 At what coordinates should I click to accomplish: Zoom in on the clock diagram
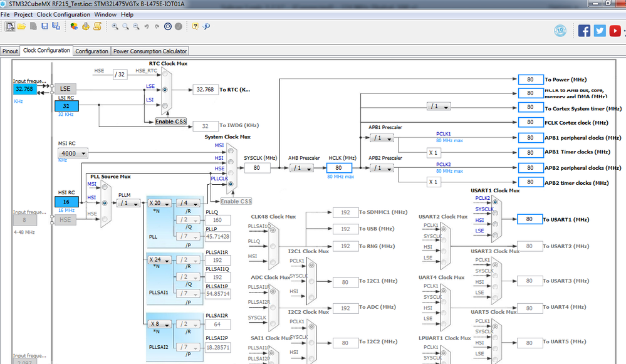click(115, 26)
